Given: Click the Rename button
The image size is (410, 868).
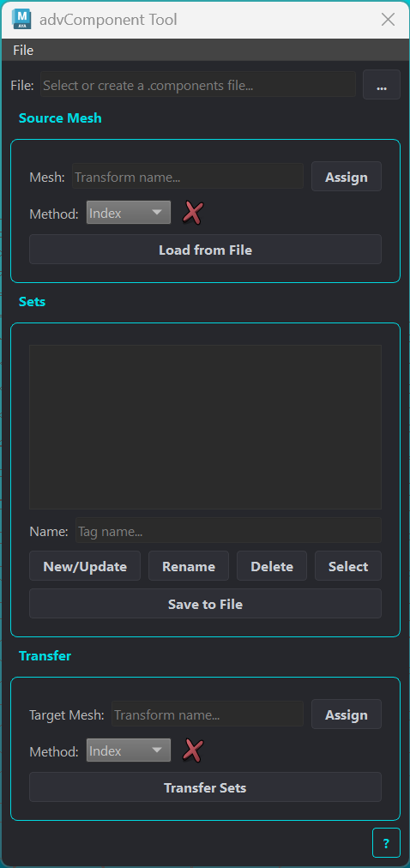Looking at the screenshot, I should coord(189,566).
